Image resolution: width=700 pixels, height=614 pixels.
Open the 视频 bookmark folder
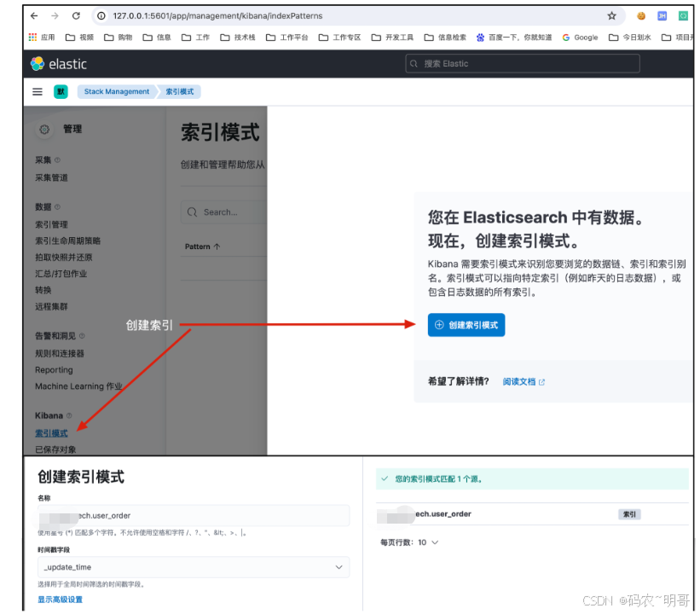[x=80, y=38]
